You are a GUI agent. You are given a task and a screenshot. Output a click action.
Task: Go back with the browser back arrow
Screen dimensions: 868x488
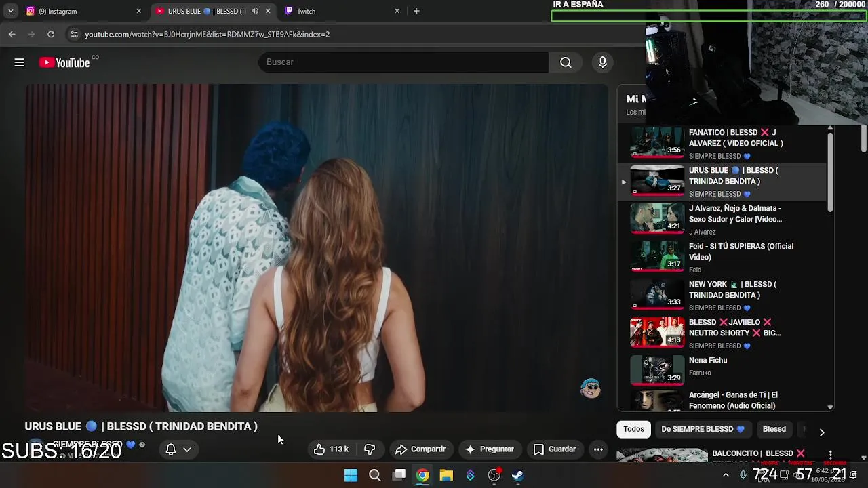[12, 34]
